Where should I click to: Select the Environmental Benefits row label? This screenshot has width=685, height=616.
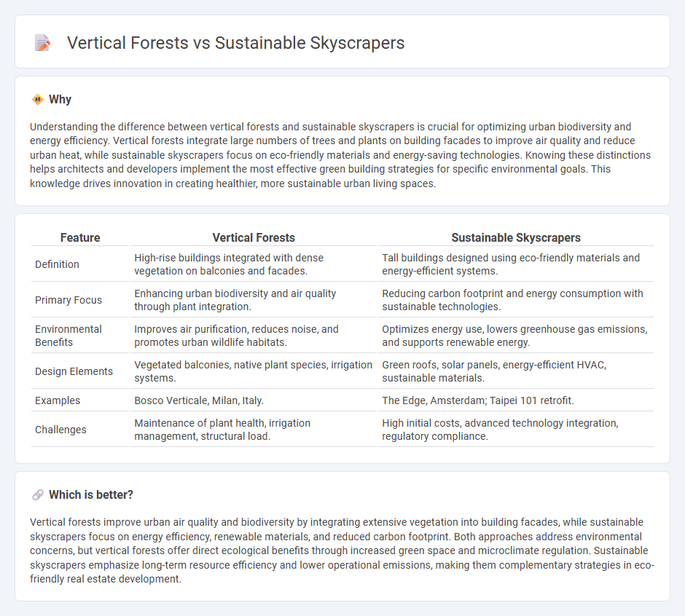(68, 336)
